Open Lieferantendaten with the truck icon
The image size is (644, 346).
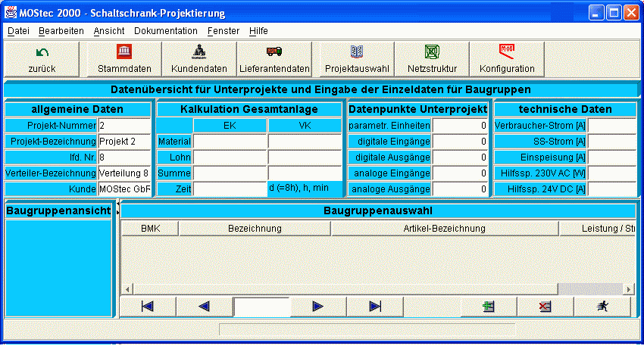274,59
